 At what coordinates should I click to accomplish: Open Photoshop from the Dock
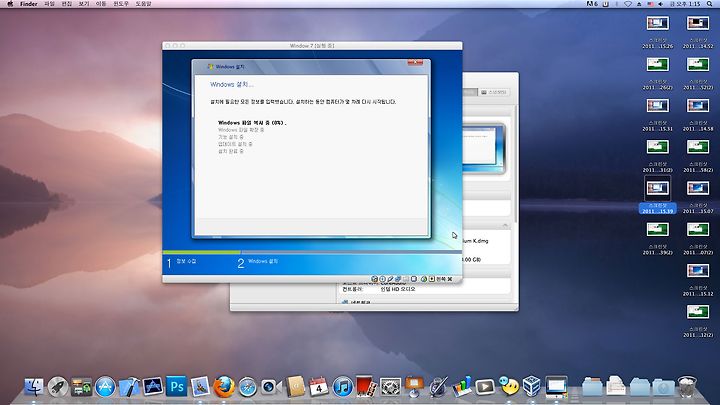pyautogui.click(x=177, y=386)
